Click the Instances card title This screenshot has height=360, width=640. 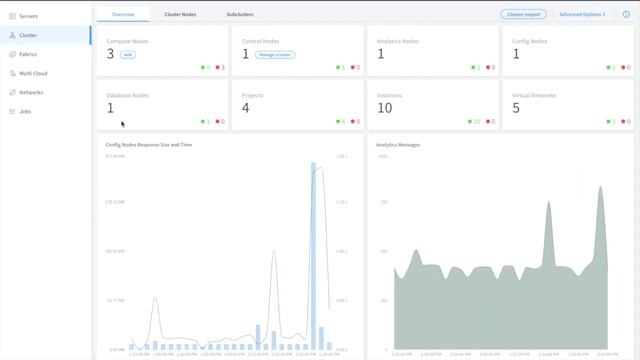point(389,95)
